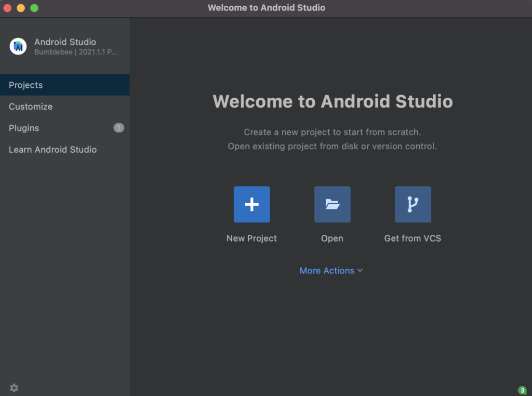The width and height of the screenshot is (532, 396).
Task: Close the window with the red button
Action: click(x=7, y=8)
